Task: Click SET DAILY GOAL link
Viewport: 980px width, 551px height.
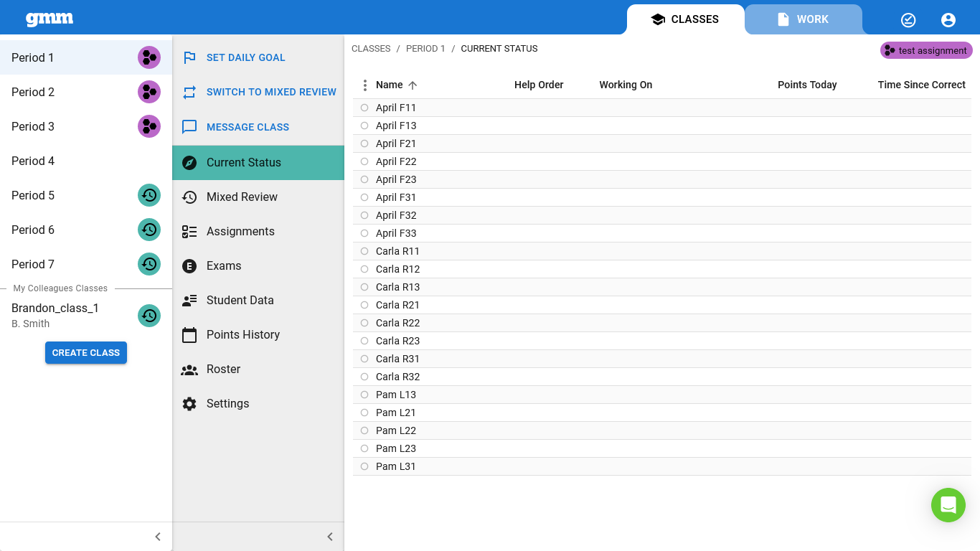Action: (x=246, y=57)
